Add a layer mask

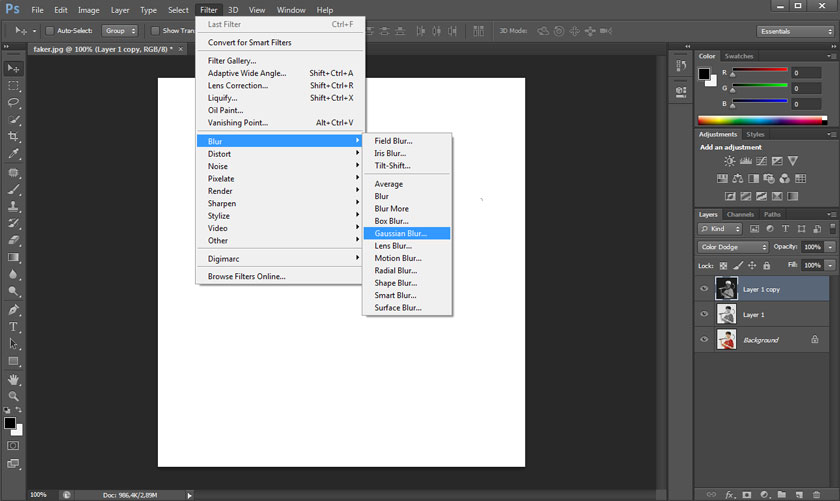(747, 495)
